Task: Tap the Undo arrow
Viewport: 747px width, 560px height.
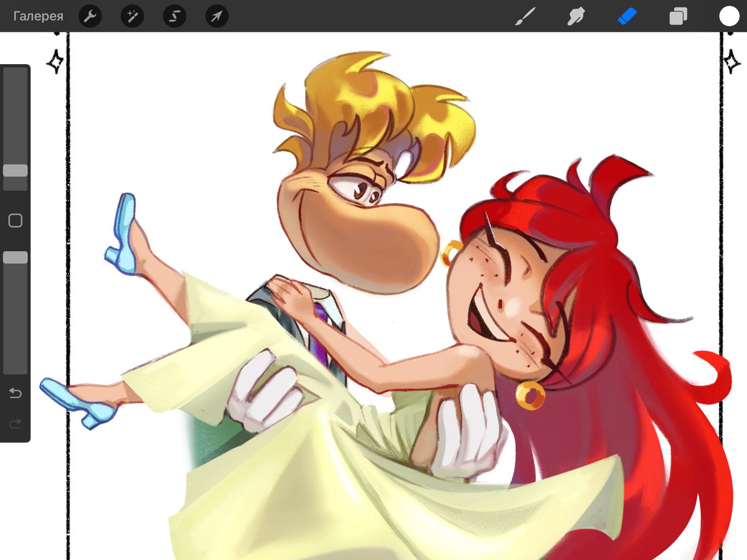Action: (x=16, y=393)
